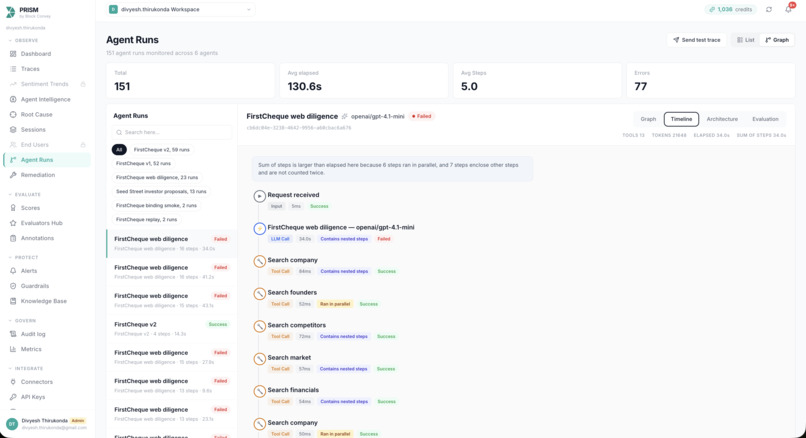
Task: Open the workspace selector dropdown
Action: pos(180,9)
